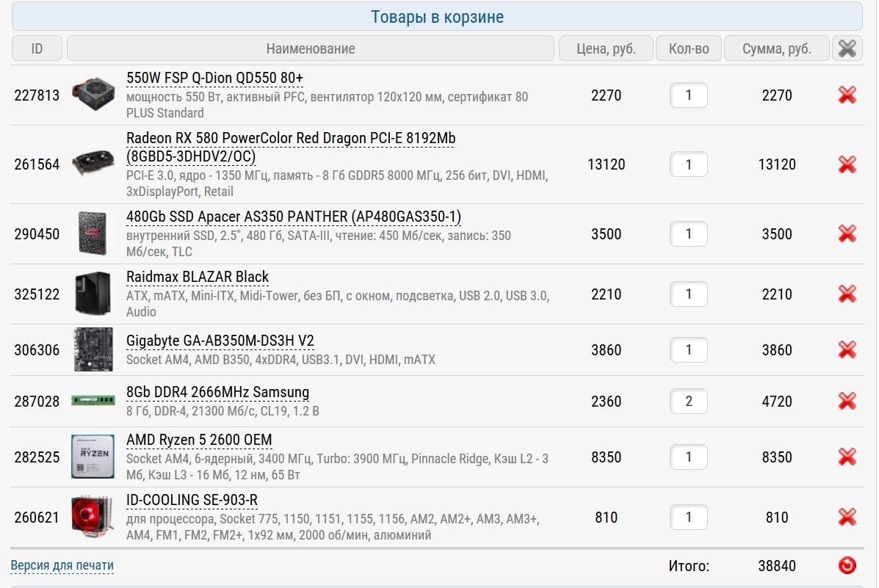Edit quantity field for Apacer SSD
Screen dimensions: 879x588
pos(688,233)
